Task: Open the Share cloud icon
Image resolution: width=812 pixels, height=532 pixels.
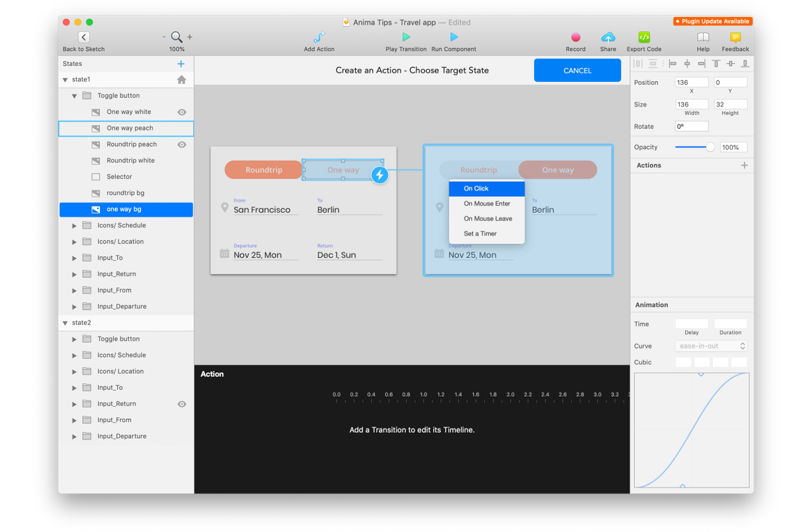Action: [x=608, y=37]
